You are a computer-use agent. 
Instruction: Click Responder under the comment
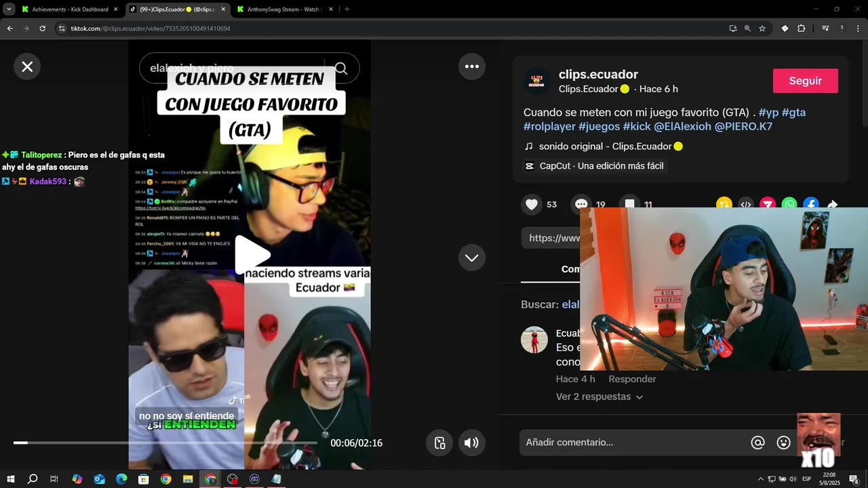click(x=632, y=379)
